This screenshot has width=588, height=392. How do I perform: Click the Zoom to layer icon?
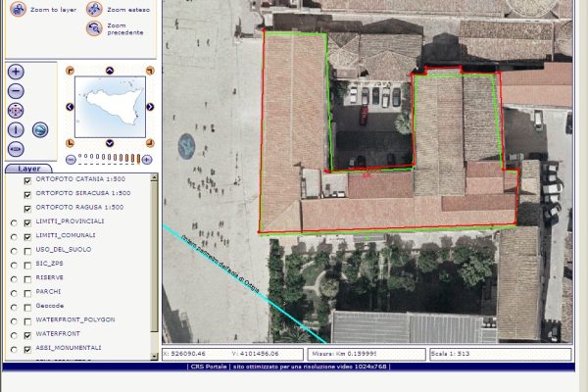[17, 9]
